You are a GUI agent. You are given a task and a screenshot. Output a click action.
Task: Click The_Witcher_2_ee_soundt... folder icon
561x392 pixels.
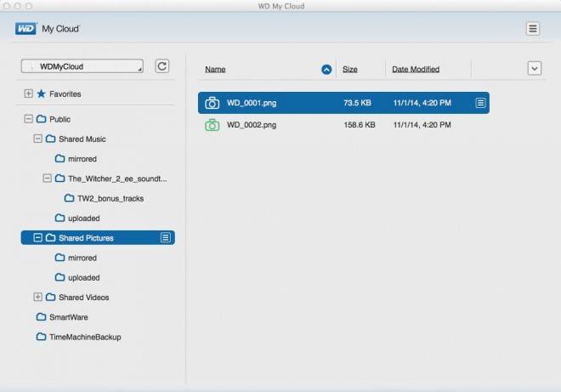60,178
